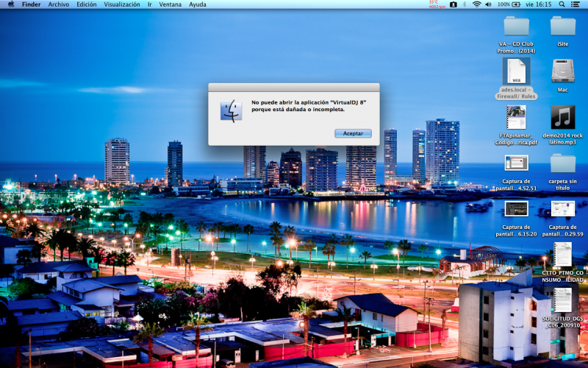
Task: Select the ades.local Firewall Rules web file
Action: click(x=517, y=71)
